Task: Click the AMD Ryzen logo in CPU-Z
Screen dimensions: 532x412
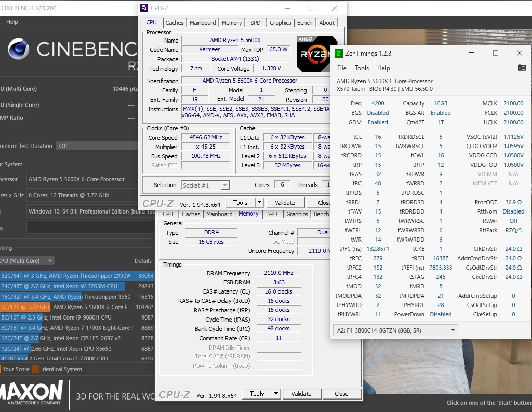Action: click(x=312, y=53)
